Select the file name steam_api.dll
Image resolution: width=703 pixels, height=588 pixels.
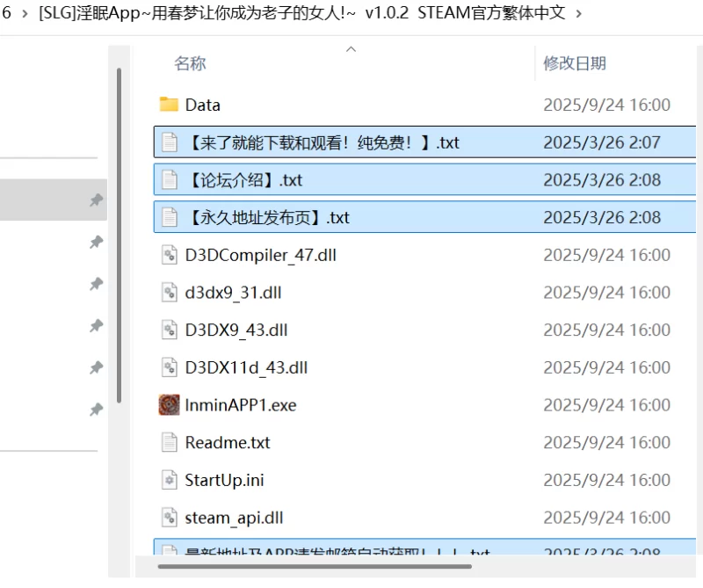point(234,518)
